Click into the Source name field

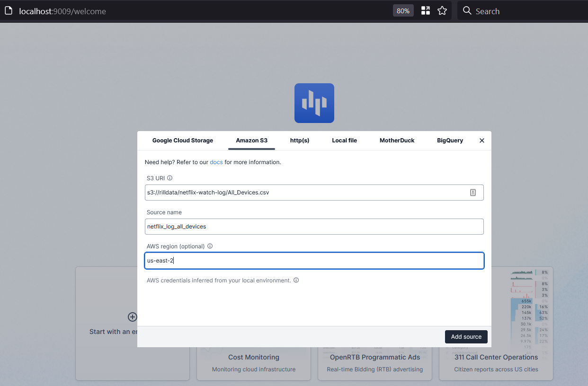(314, 227)
